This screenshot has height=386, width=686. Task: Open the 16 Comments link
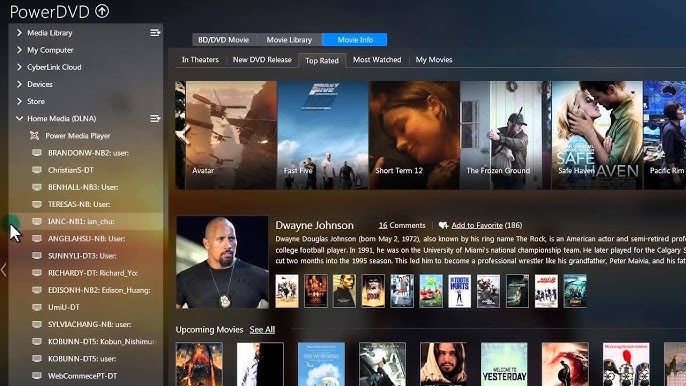[402, 225]
